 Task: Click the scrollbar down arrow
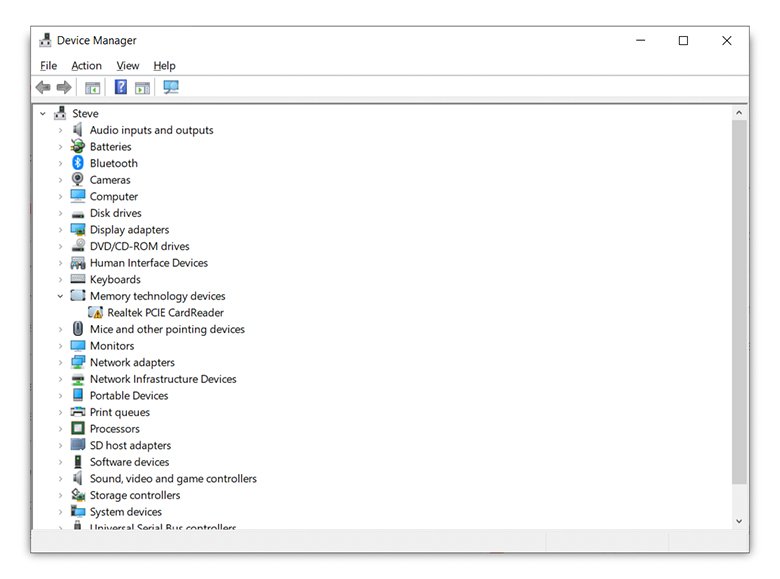tap(740, 521)
